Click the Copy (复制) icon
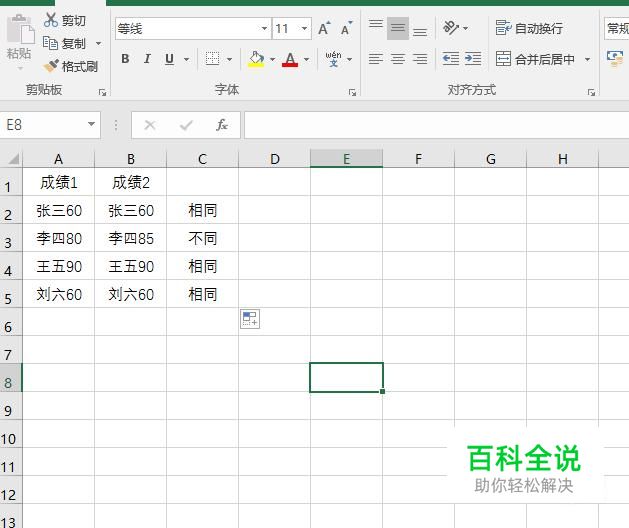The height and width of the screenshot is (528, 629). (x=51, y=43)
